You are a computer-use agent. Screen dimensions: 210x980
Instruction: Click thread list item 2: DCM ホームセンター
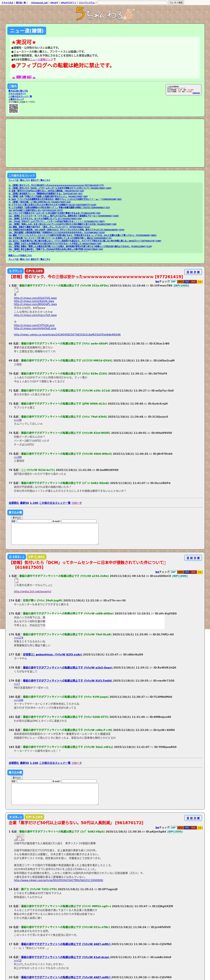(60, 188)
